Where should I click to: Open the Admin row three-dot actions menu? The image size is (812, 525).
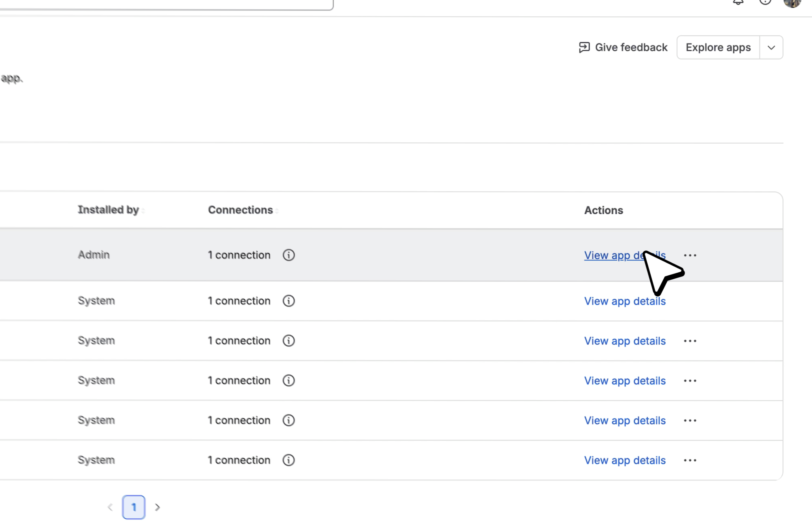click(x=690, y=255)
